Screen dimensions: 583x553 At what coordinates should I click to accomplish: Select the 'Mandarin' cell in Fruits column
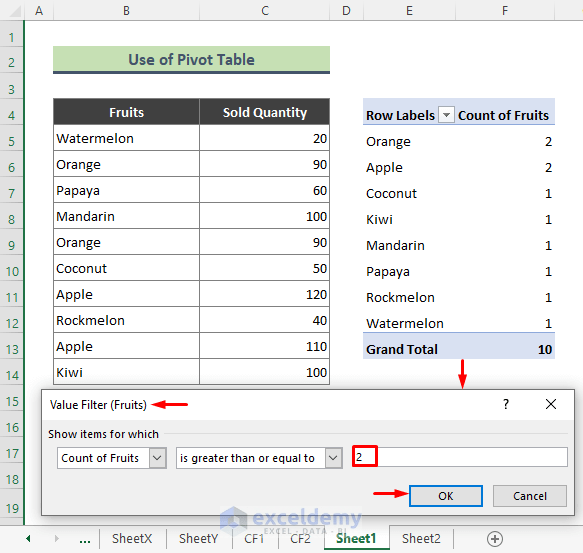126,216
